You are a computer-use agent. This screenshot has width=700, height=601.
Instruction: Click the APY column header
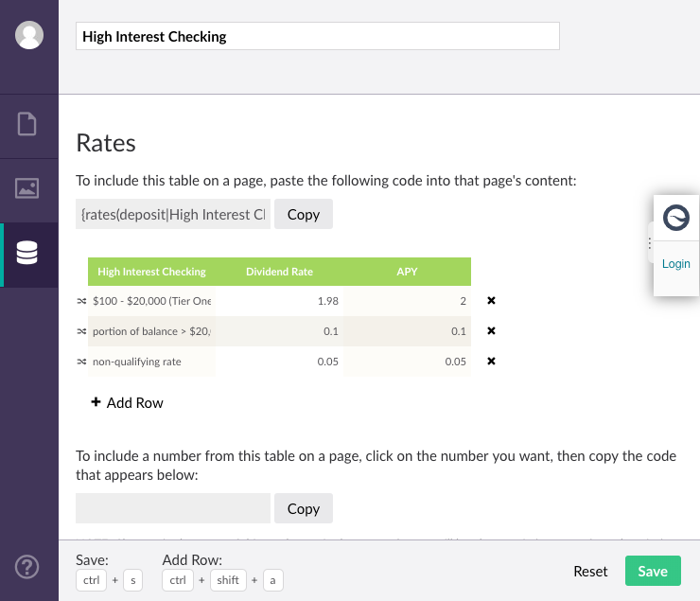(407, 272)
